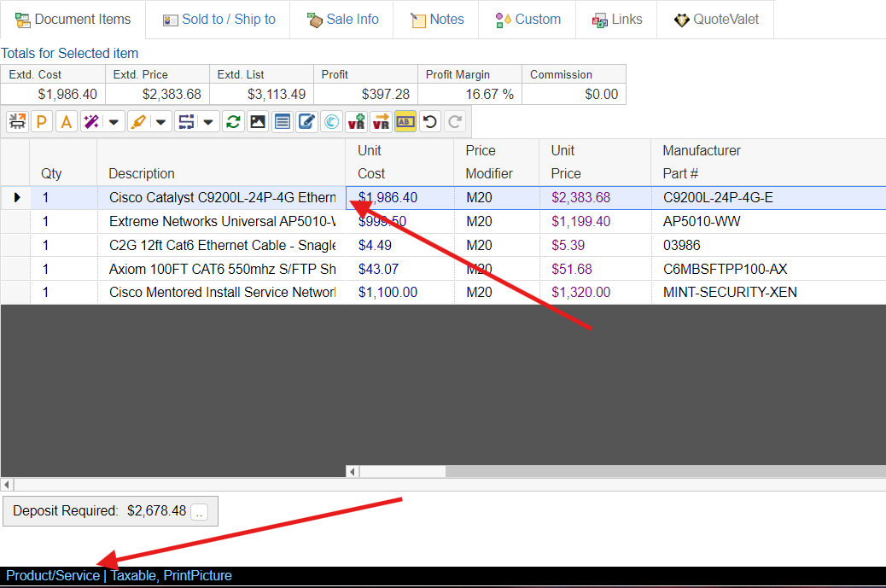Switch to the Sold to / Ship to tab
The image size is (886, 588).
[x=218, y=19]
